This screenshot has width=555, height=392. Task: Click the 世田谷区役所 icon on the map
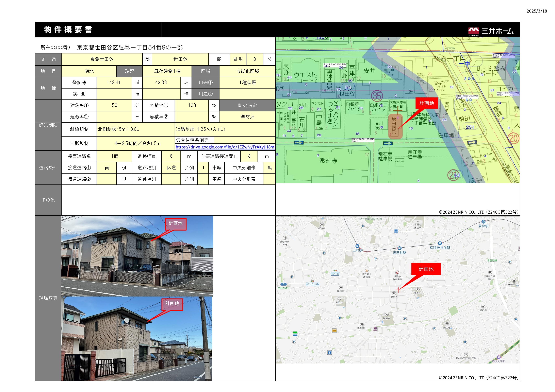tap(418, 221)
